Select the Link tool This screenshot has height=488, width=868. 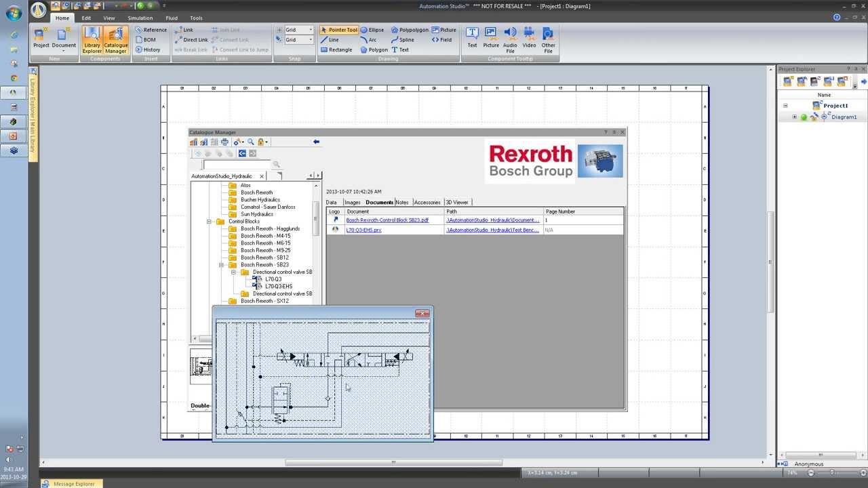[184, 30]
